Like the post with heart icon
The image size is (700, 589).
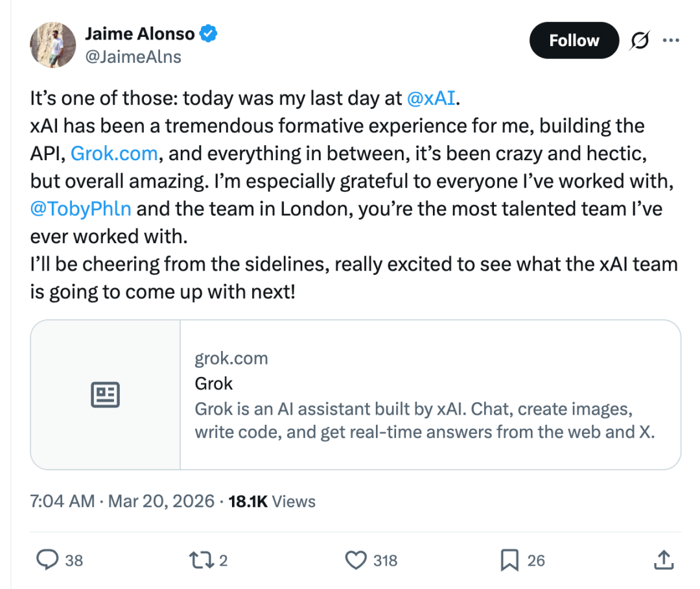(x=356, y=560)
